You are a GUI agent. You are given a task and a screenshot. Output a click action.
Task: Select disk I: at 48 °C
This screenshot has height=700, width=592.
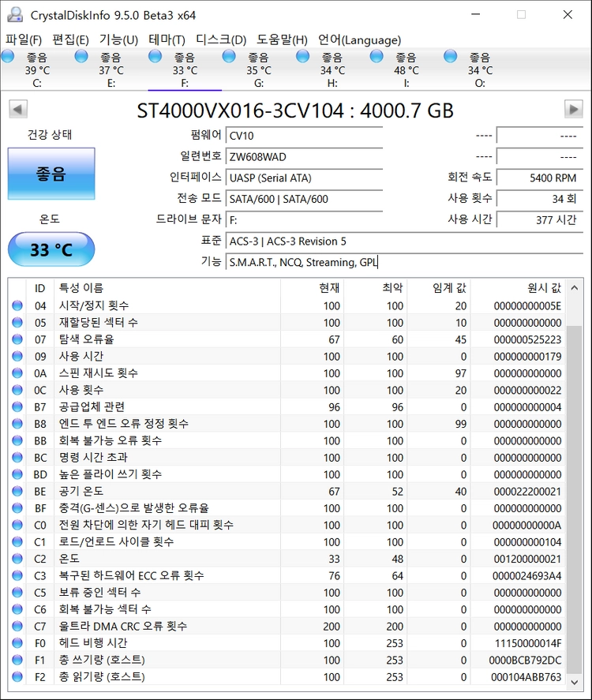407,69
